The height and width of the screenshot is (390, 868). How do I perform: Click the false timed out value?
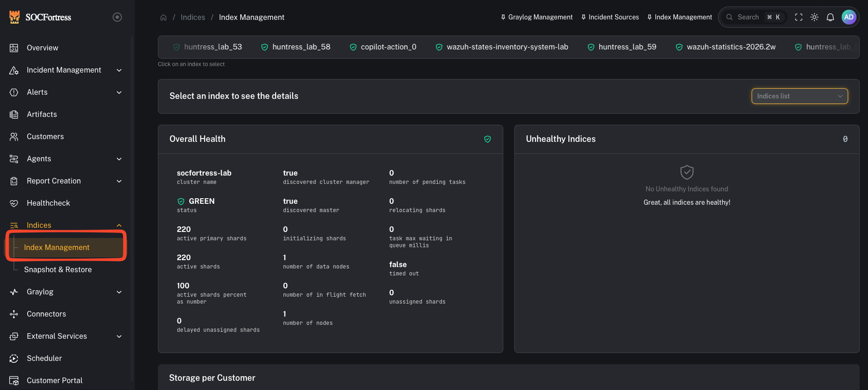tap(398, 264)
